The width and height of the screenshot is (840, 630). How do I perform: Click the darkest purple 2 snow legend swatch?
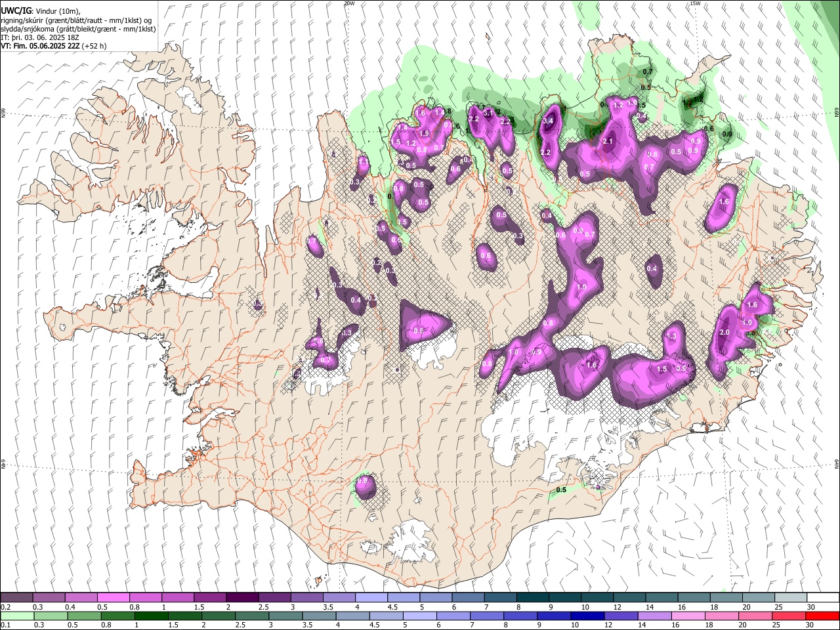[241, 598]
